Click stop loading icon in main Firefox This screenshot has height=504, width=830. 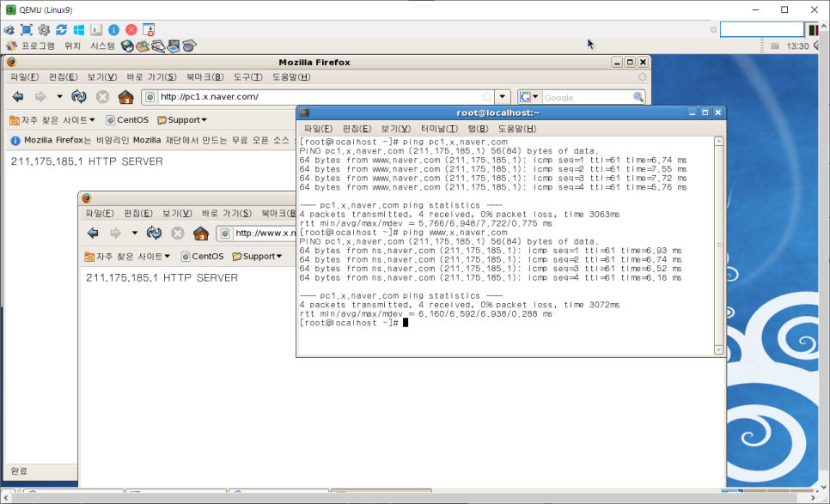[x=103, y=97]
